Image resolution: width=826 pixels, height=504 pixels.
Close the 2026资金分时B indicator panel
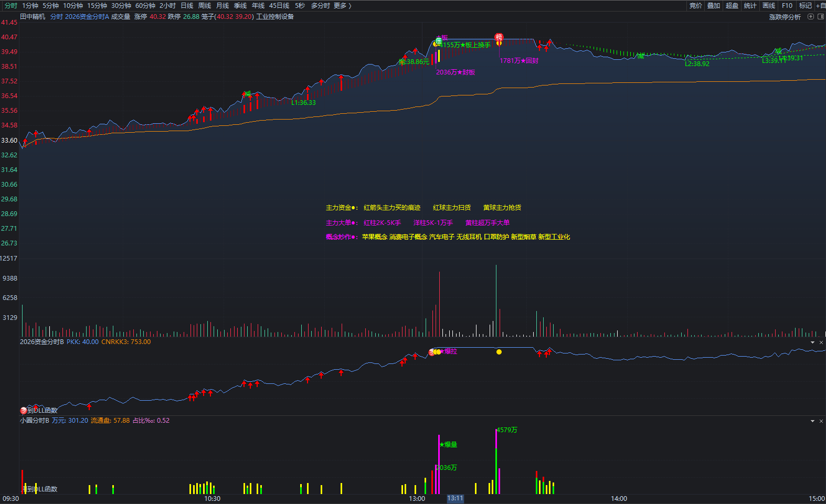pyautogui.click(x=821, y=342)
